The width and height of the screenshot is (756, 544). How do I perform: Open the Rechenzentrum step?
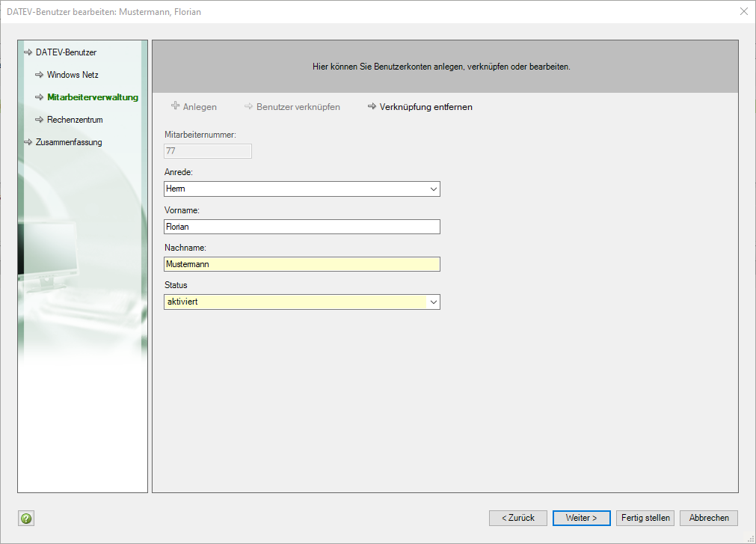(75, 120)
